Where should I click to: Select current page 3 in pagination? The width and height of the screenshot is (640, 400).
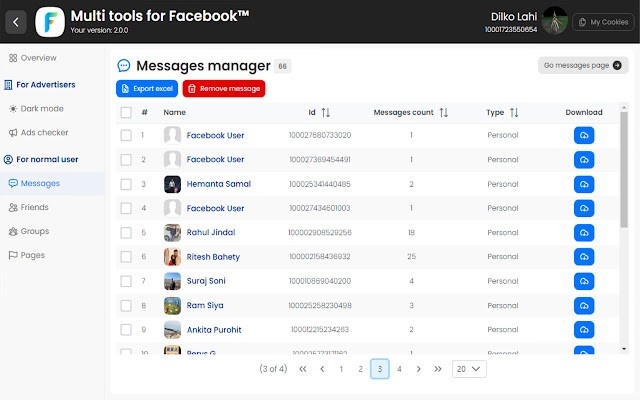380,369
